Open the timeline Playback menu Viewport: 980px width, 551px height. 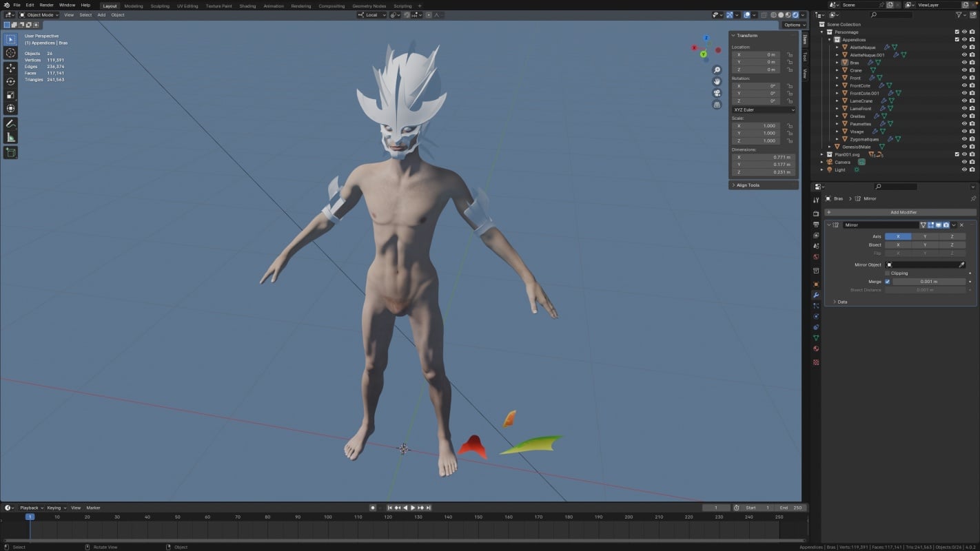click(x=30, y=508)
